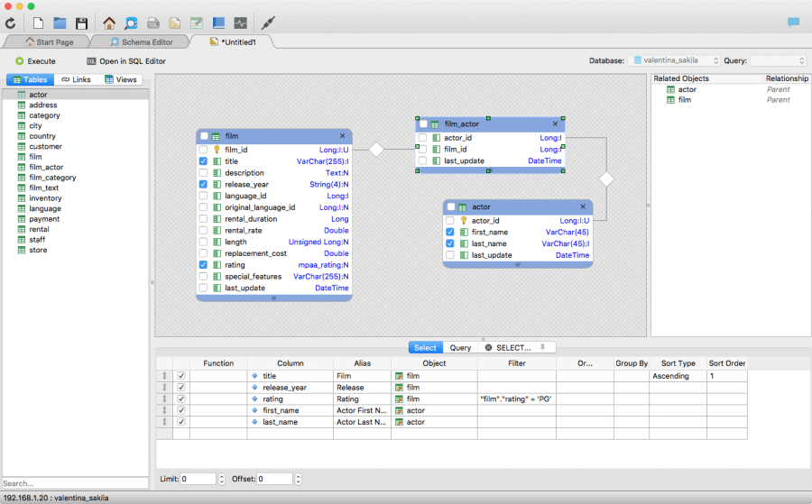Click the Execute button
This screenshot has width=812, height=504.
[35, 61]
